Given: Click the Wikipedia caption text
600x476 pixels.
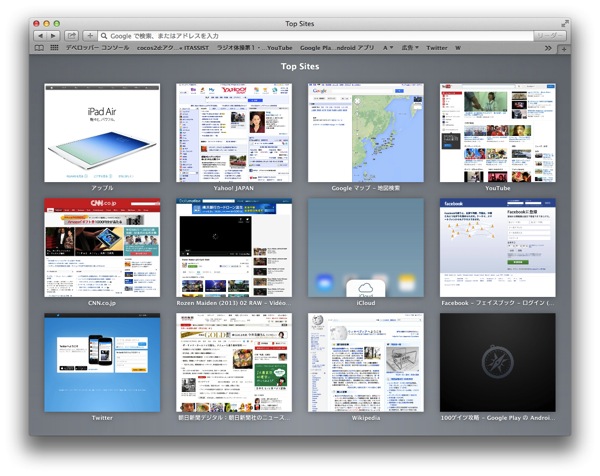Looking at the screenshot, I should (x=366, y=417).
